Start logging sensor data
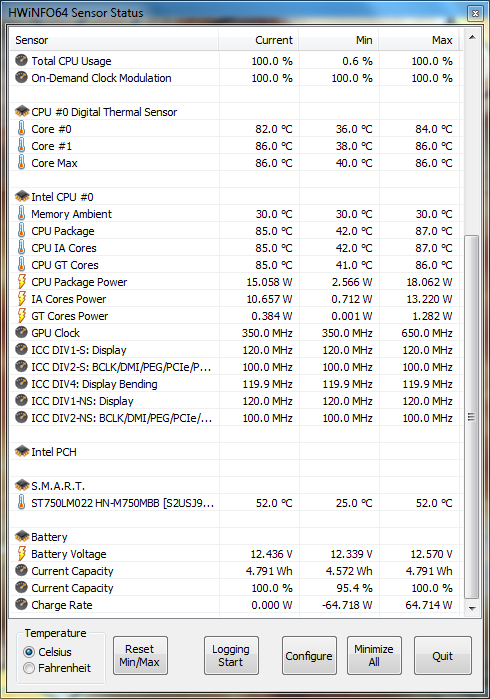Screen dimensions: 490x699 point(231,655)
